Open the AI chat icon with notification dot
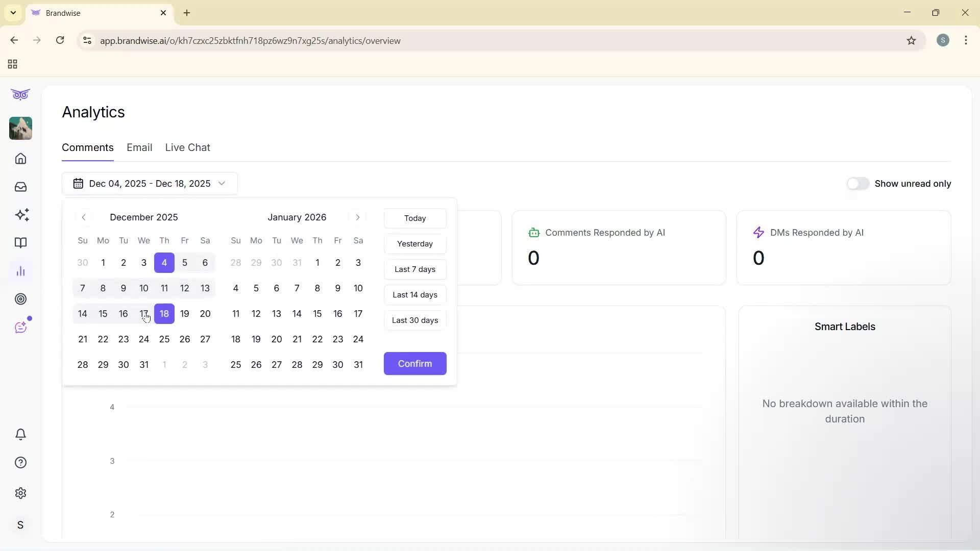The width and height of the screenshot is (980, 551). (20, 327)
